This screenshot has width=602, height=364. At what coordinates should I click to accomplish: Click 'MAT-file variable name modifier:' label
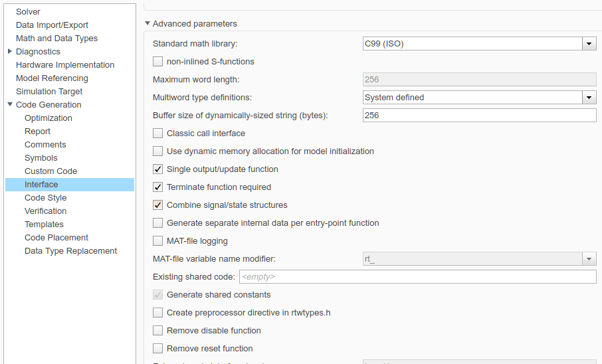pos(214,259)
